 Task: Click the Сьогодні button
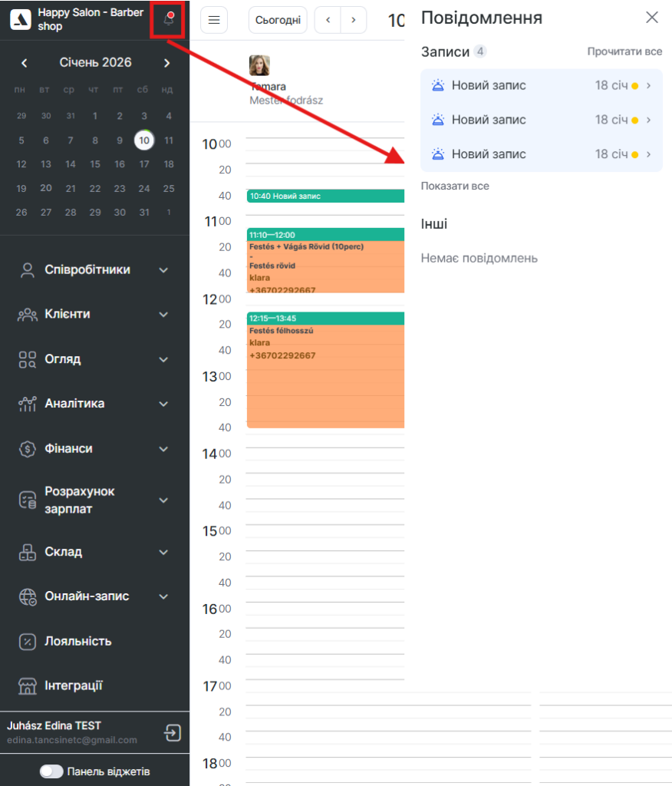pyautogui.click(x=278, y=20)
